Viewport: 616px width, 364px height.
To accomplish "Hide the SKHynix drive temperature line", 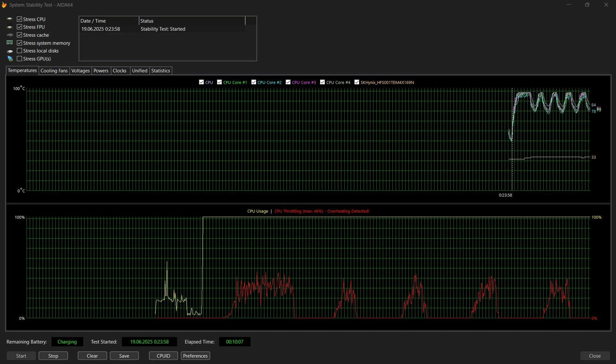I will click(357, 82).
